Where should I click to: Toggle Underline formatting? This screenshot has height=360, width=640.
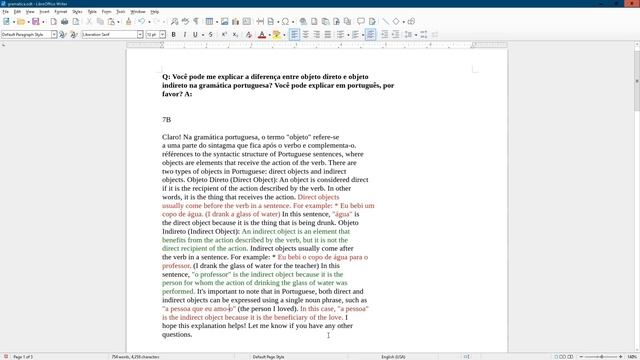195,35
